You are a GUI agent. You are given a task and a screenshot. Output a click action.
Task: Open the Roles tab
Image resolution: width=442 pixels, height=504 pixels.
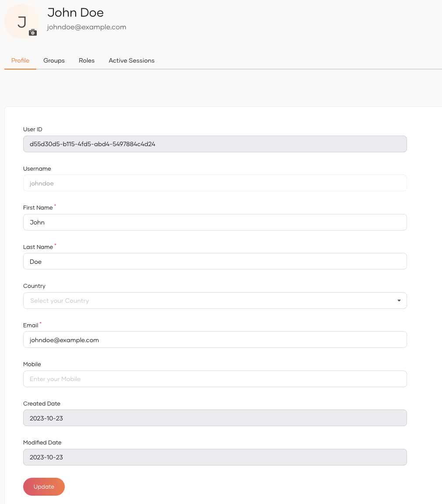[87, 60]
